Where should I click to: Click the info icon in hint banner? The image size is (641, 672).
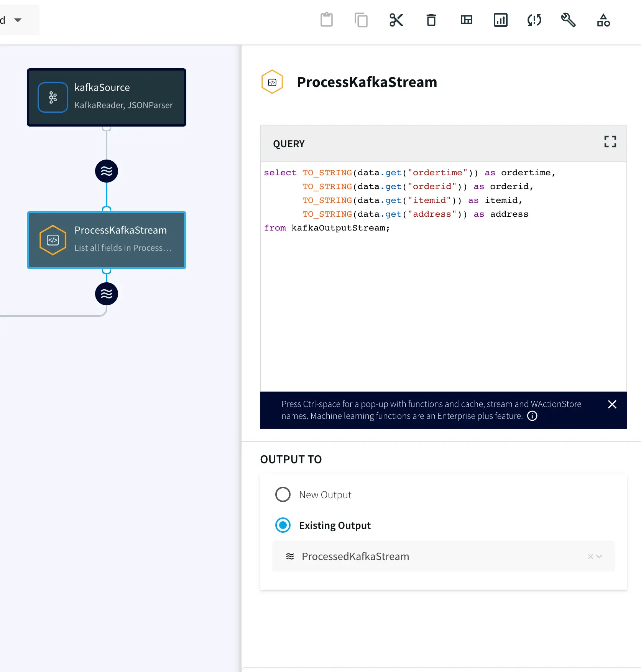point(532,416)
